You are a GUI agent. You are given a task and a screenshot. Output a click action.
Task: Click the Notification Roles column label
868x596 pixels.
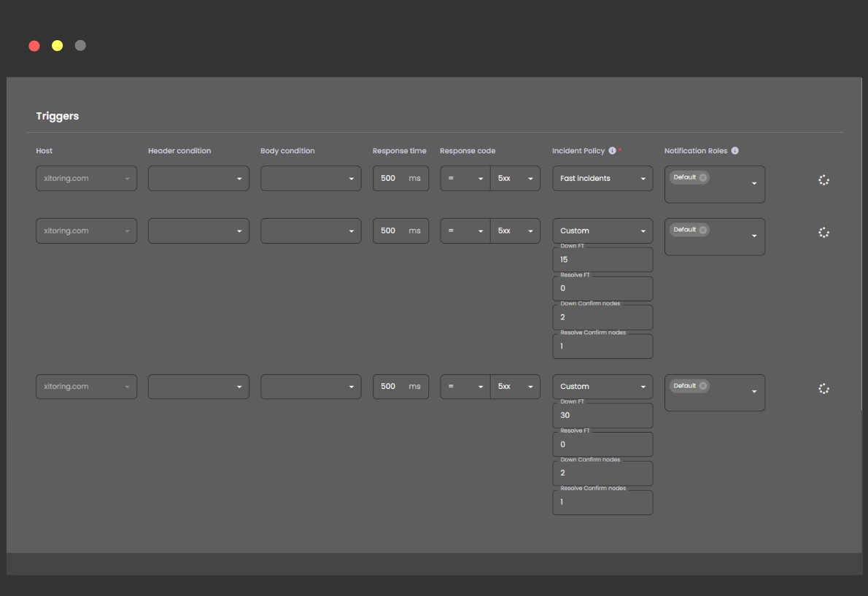coord(696,150)
